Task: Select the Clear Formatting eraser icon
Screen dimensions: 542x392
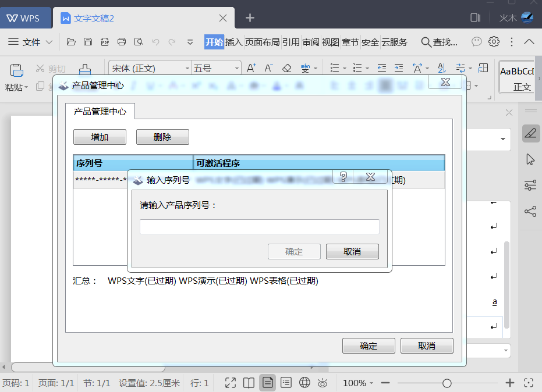Action: click(286, 67)
